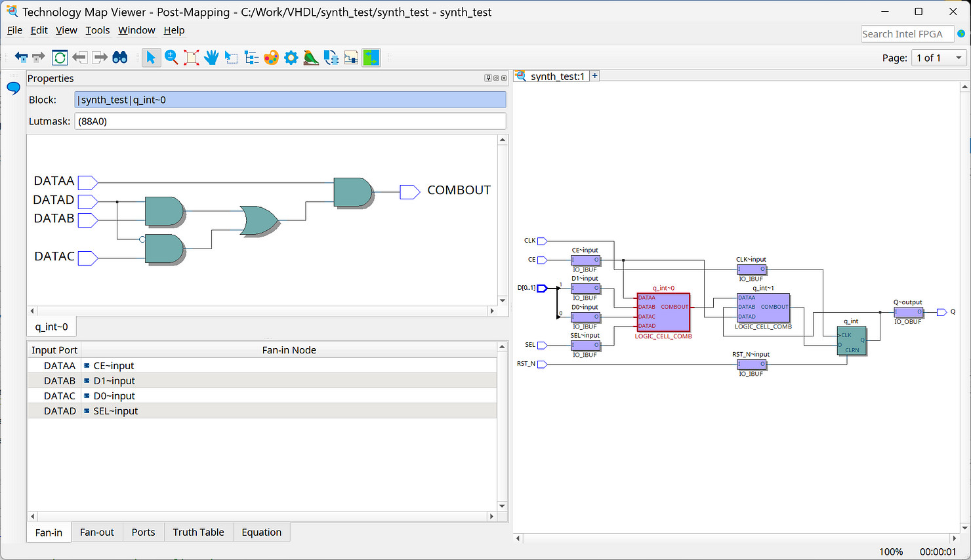
Task: Click the gear settings icon
Action: (x=291, y=58)
